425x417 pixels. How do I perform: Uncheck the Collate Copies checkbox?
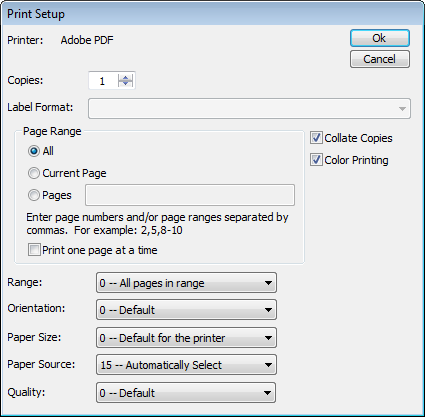[x=316, y=138]
